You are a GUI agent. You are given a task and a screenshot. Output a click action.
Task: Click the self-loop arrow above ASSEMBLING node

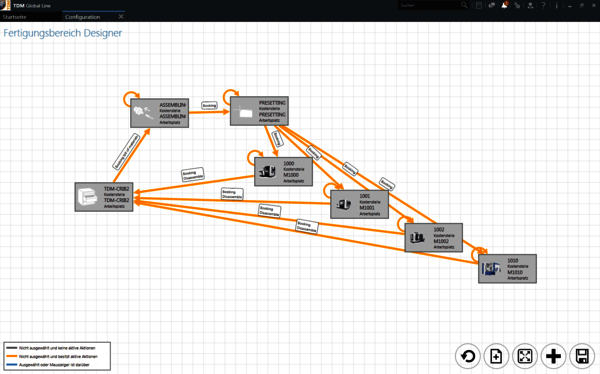point(131,99)
